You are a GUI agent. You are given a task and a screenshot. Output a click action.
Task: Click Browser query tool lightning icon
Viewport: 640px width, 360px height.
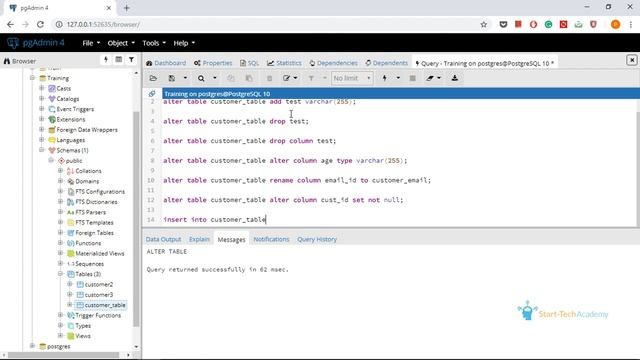pos(106,60)
